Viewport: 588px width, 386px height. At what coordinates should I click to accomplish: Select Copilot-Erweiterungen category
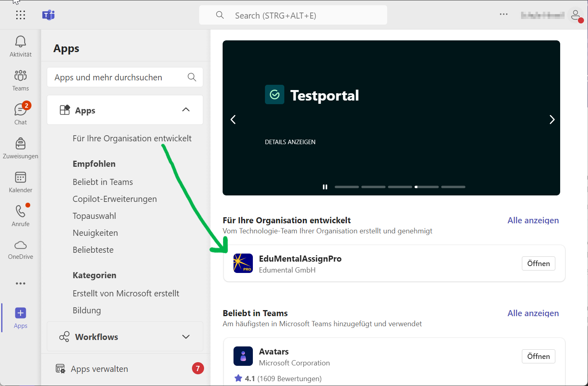click(x=115, y=199)
